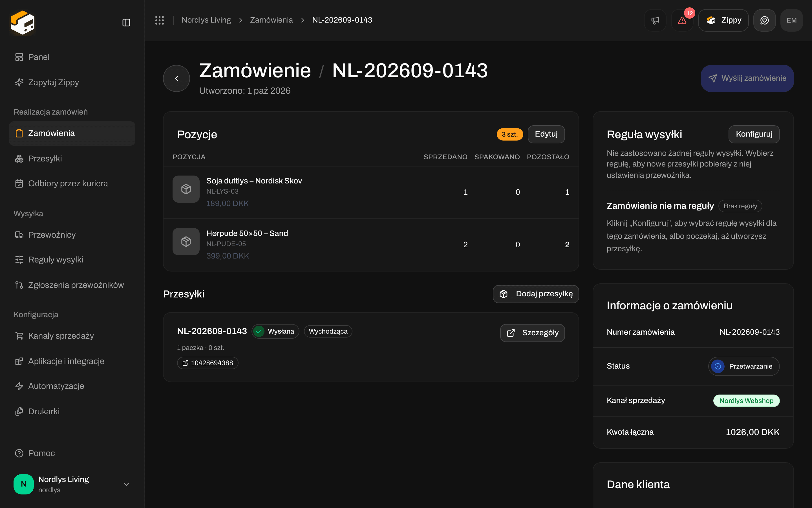Click the Konfiguruj shipping rule button
This screenshot has width=812, height=508.
tap(754, 134)
